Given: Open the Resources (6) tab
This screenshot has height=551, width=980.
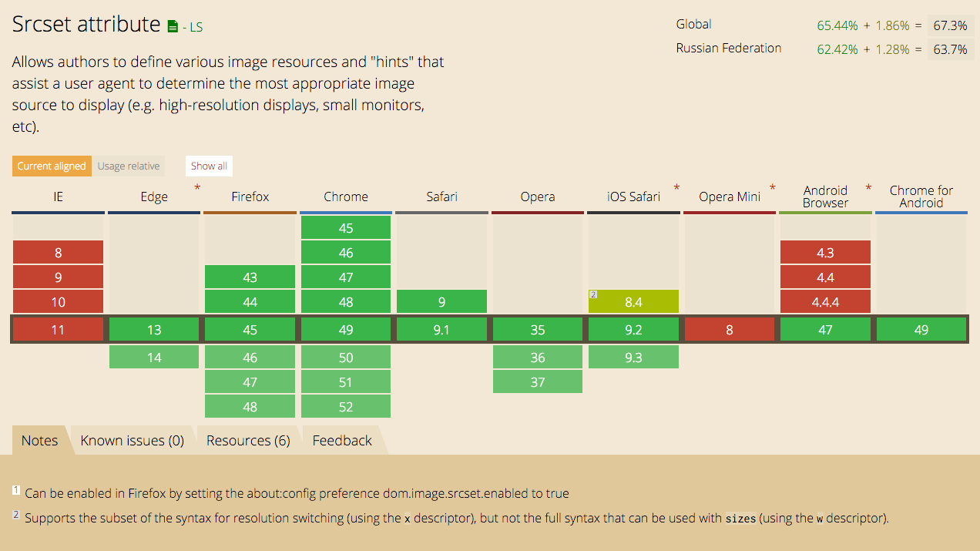Looking at the screenshot, I should coord(248,440).
